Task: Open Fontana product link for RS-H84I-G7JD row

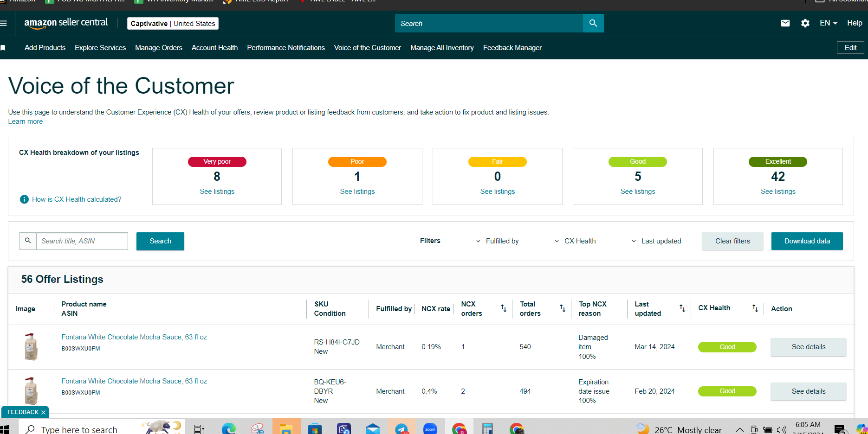Action: coord(134,337)
